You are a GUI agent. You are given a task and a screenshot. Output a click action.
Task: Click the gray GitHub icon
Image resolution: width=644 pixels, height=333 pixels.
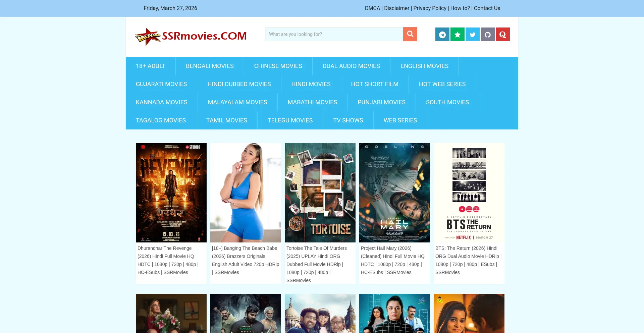[488, 34]
